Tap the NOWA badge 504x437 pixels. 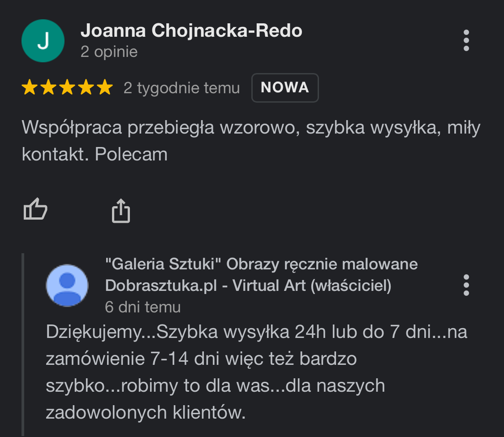pos(285,87)
